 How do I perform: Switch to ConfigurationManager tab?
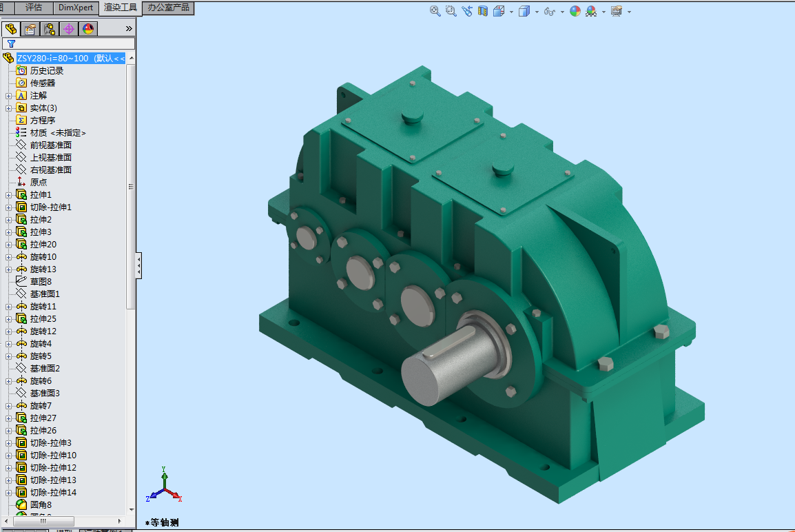(x=49, y=29)
